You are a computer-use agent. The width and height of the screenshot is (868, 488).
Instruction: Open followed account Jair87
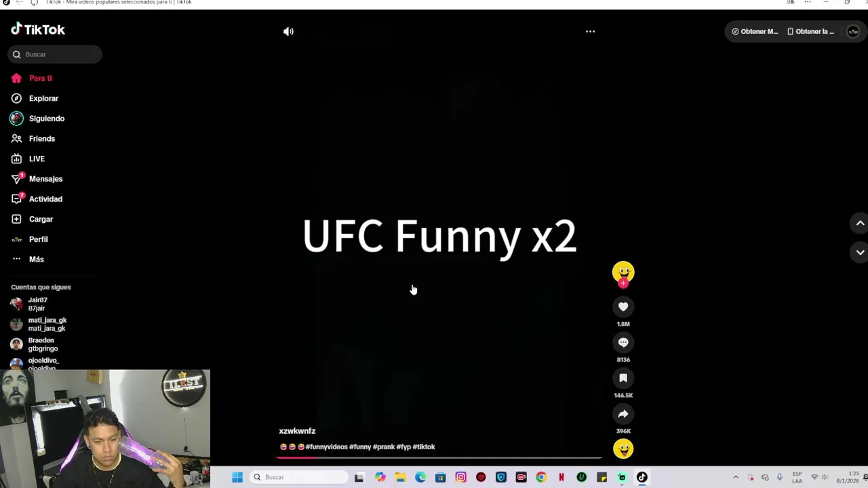point(38,304)
